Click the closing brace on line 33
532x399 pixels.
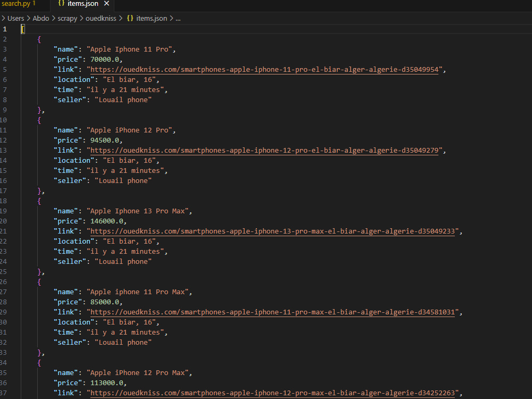point(39,353)
